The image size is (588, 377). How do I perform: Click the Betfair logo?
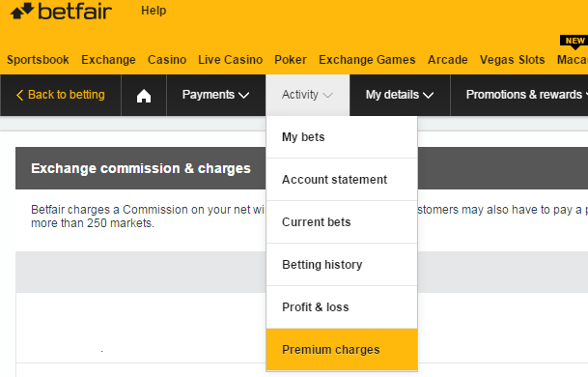[x=61, y=11]
